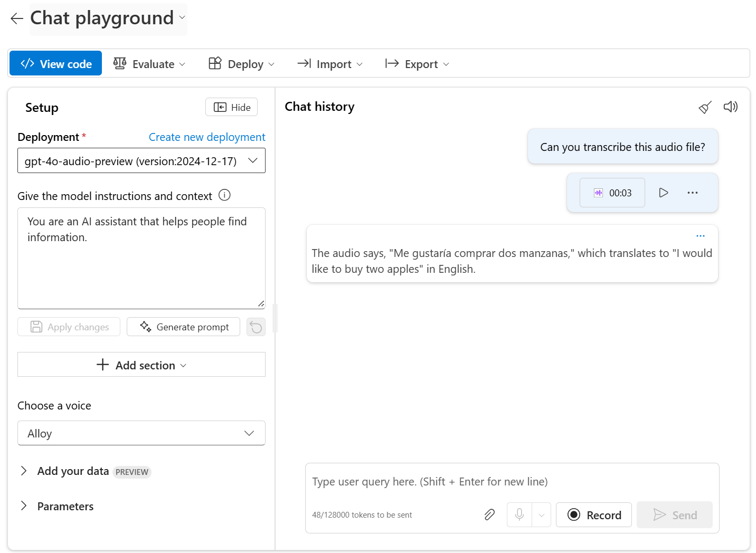Open the Export menu
This screenshot has width=756, height=553.
(x=417, y=64)
